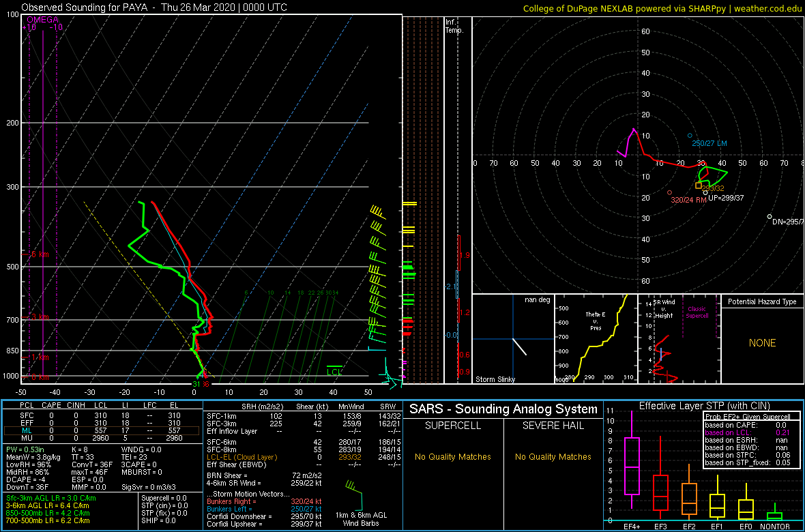Click the 'MeanW = 3.8g/kg' value
This screenshot has width=805, height=532.
point(34,457)
